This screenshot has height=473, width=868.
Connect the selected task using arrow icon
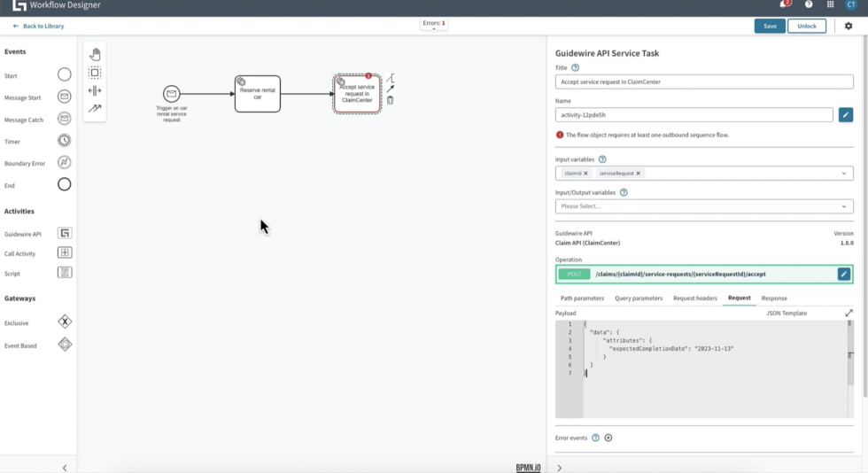coord(391,89)
